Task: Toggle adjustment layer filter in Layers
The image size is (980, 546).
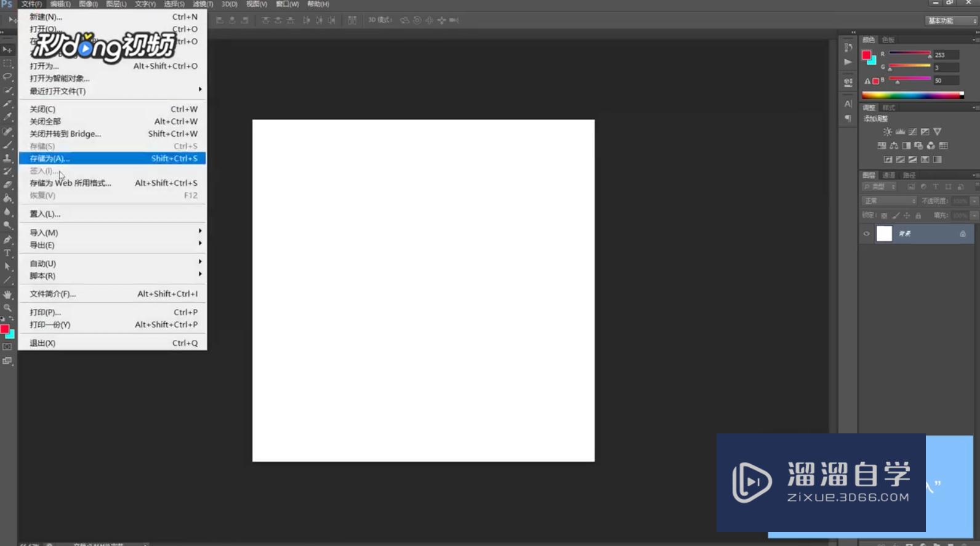Action: coord(923,187)
